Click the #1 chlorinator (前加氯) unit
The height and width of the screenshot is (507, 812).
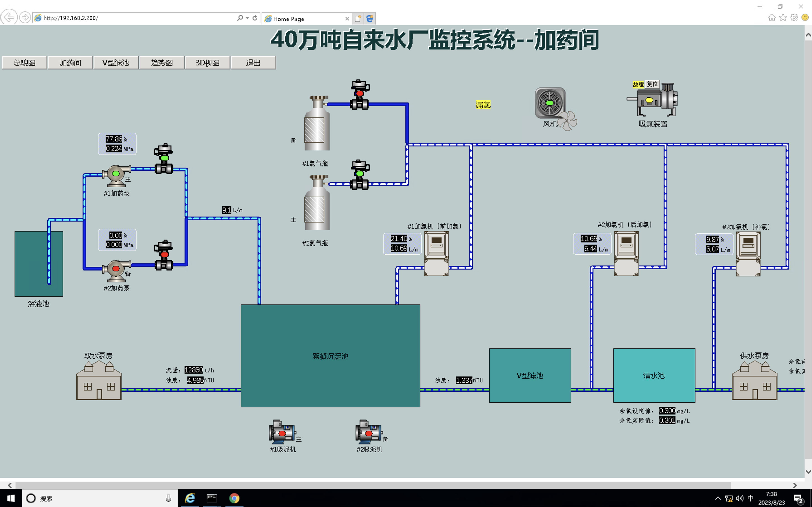click(436, 253)
